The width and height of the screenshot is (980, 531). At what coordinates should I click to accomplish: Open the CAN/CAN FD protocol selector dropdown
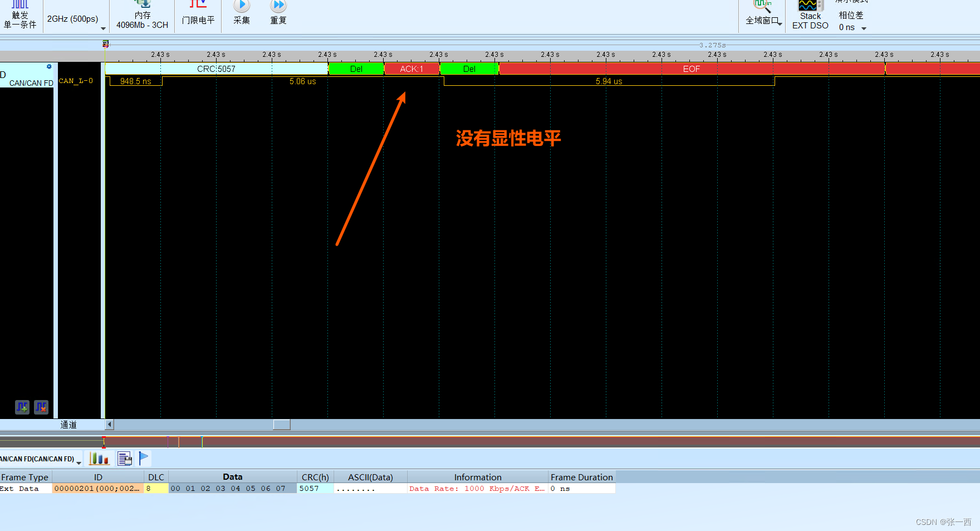[79, 462]
